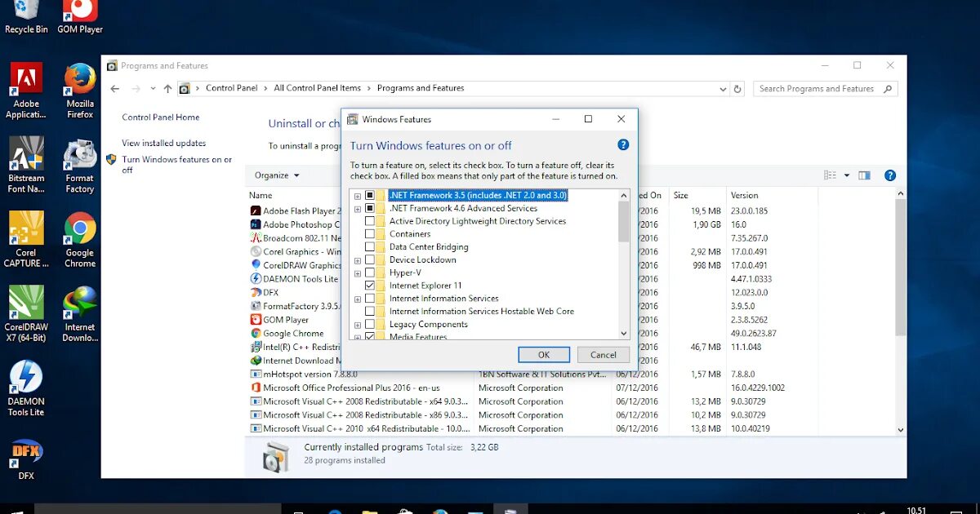Open the DFX desktop shortcut

tap(26, 460)
